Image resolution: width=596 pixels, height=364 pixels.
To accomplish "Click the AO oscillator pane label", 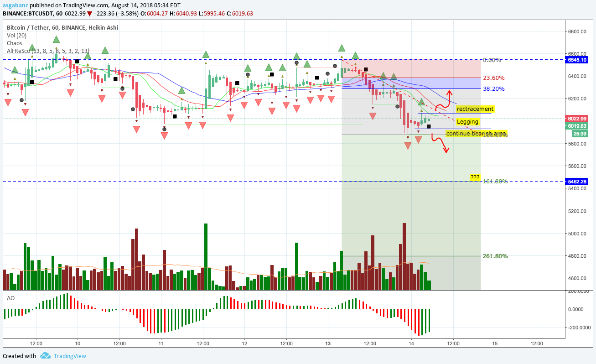I will pos(10,298).
